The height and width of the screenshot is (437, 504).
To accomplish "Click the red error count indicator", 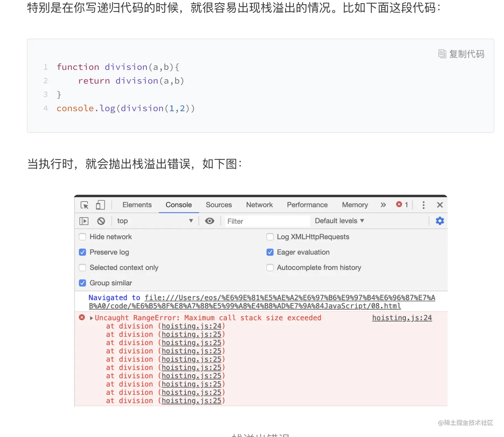I will pos(402,204).
